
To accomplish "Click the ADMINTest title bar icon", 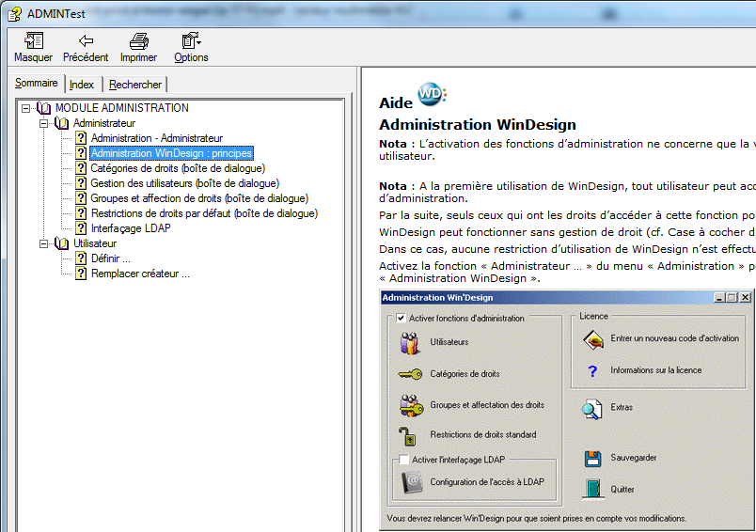I will [14, 13].
